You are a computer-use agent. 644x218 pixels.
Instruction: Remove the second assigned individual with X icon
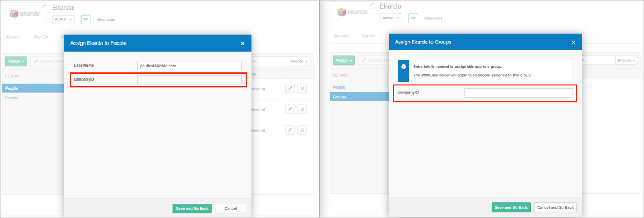302,109
